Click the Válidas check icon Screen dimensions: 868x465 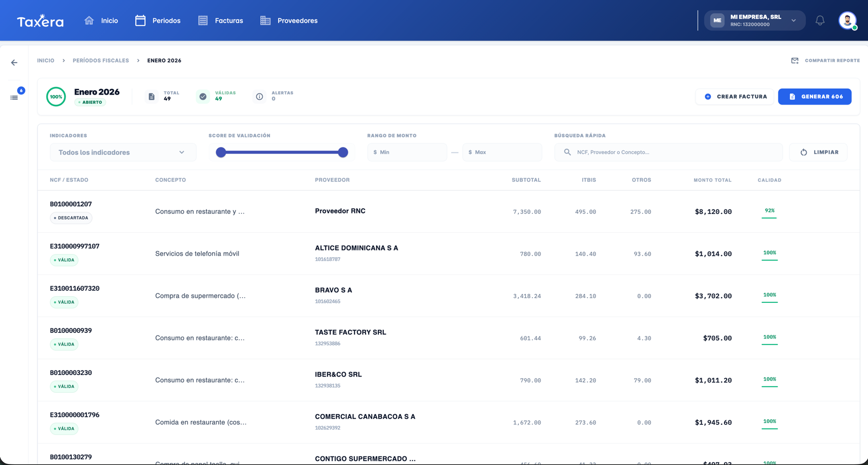pyautogui.click(x=203, y=97)
